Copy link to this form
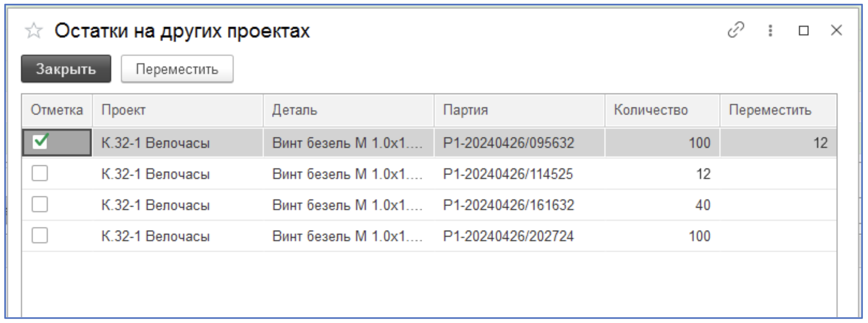 coord(736,30)
